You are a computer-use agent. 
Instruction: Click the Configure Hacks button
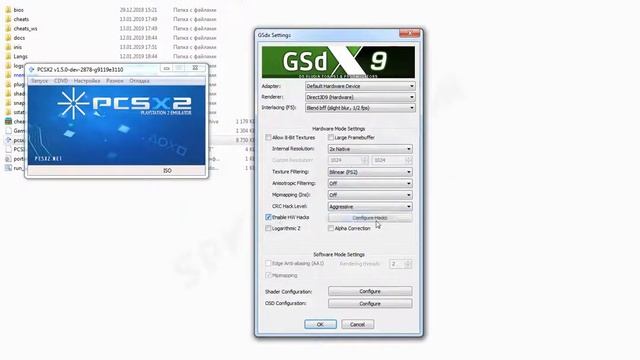tap(370, 218)
